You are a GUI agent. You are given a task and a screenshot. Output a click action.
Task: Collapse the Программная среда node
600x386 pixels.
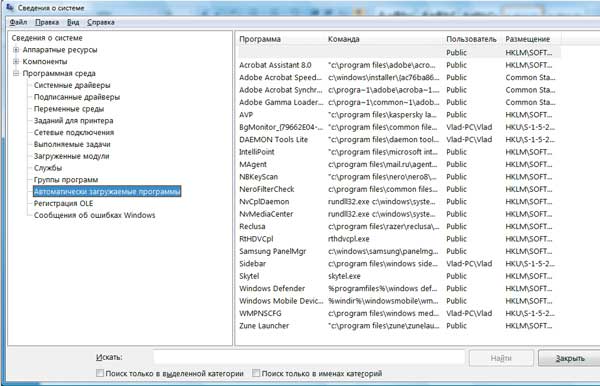16,73
